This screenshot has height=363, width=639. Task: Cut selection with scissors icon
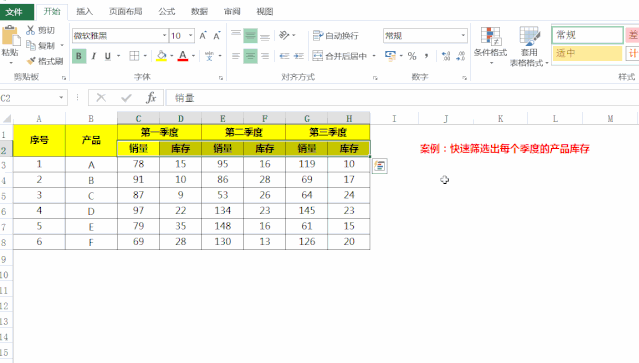(31, 30)
